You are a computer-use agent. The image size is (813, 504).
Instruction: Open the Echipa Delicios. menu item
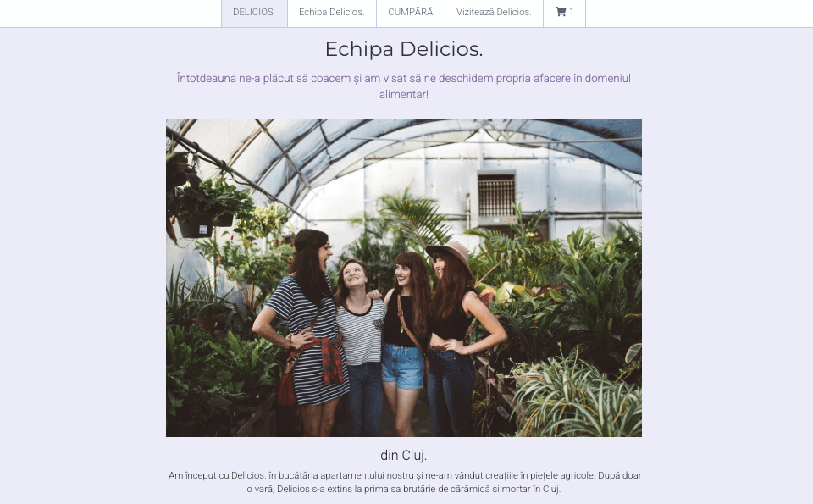point(332,13)
